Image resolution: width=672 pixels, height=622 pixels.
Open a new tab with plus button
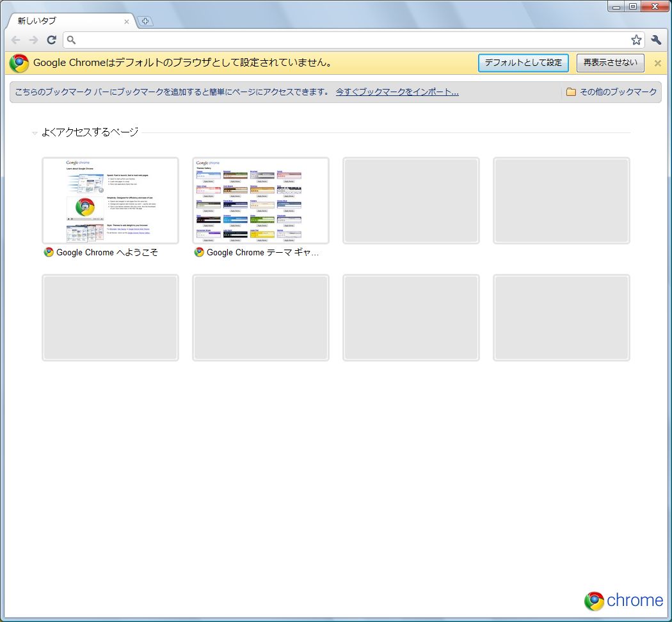point(145,21)
